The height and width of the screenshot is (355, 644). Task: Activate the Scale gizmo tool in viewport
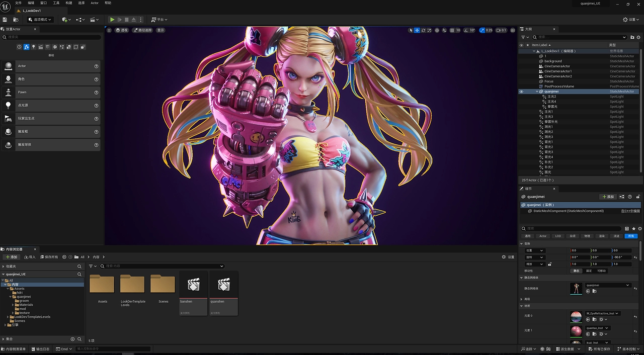coord(429,30)
